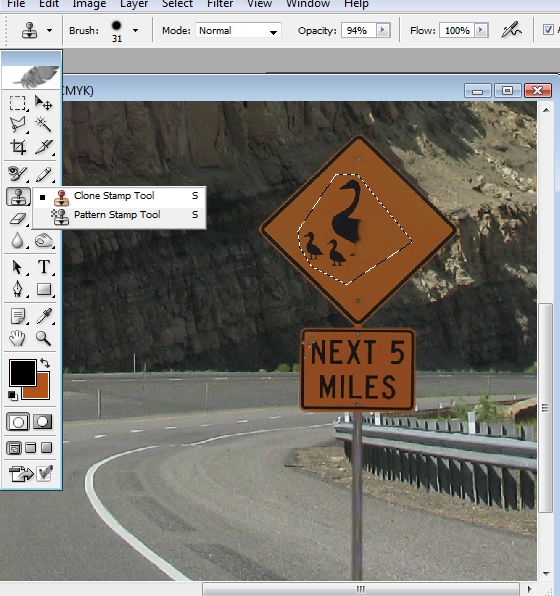This screenshot has height=596, width=560.
Task: Select the Healing Brush tool
Action: tap(17, 174)
